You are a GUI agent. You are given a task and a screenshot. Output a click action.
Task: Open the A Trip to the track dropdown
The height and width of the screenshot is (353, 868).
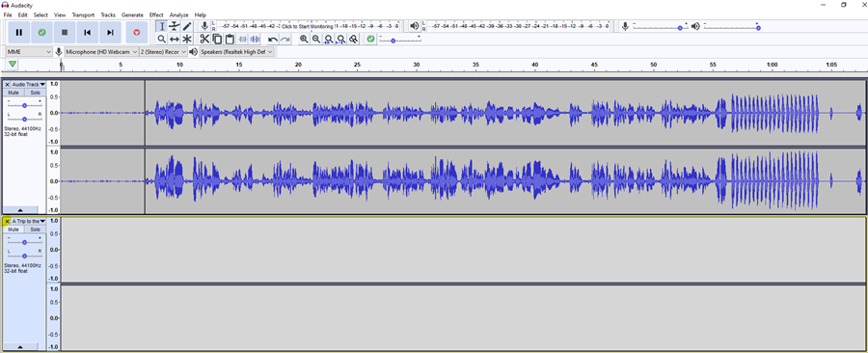pyautogui.click(x=28, y=221)
